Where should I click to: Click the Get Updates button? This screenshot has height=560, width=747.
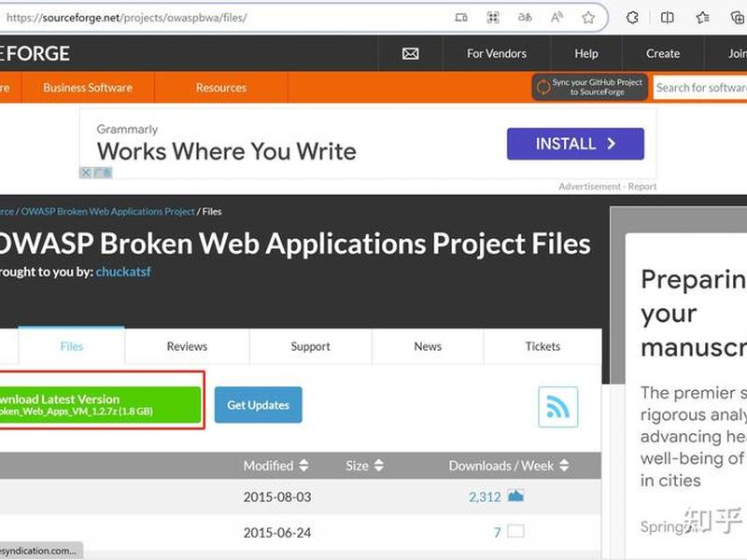pos(259,405)
